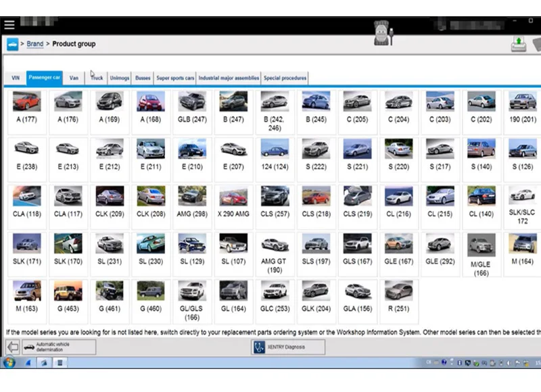Click the Automatic vehicle determination button
Image resolution: width=541 pixels, height=392 pixels.
(58, 347)
